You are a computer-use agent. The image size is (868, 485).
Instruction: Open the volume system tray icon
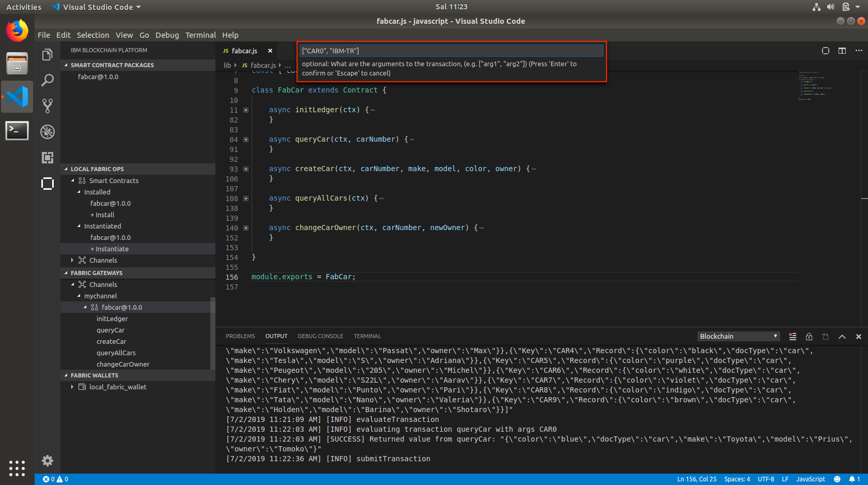tap(830, 7)
